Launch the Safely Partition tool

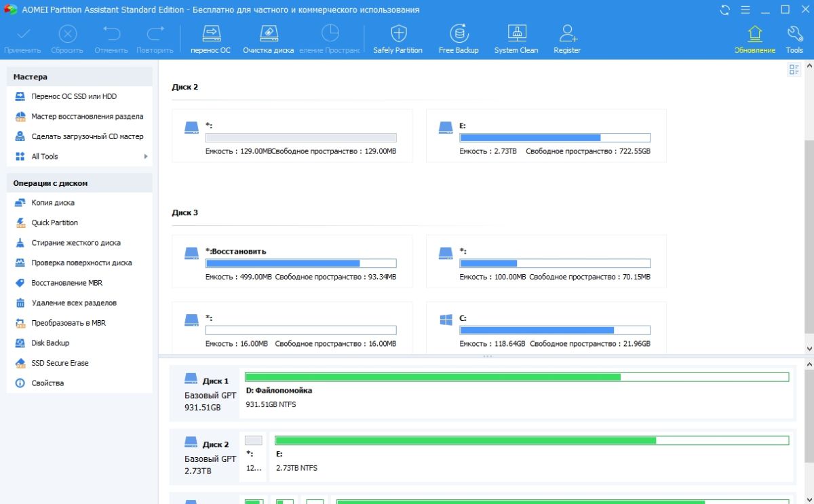pos(398,34)
